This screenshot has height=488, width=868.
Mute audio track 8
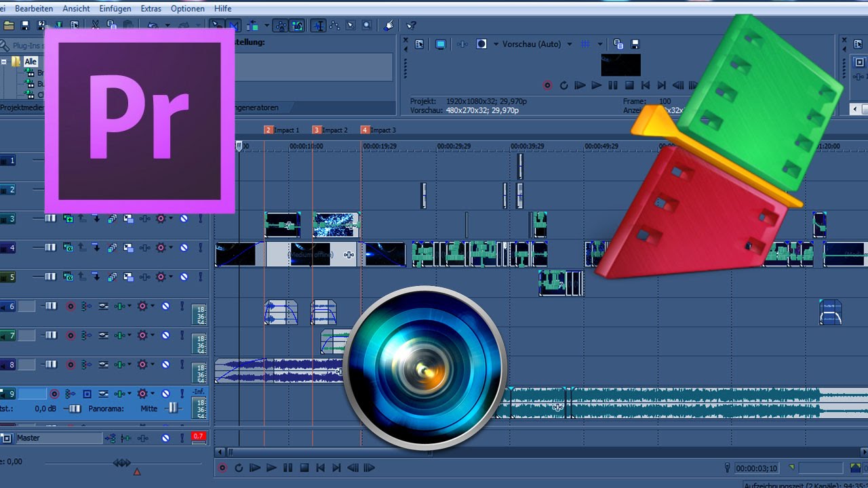point(165,365)
